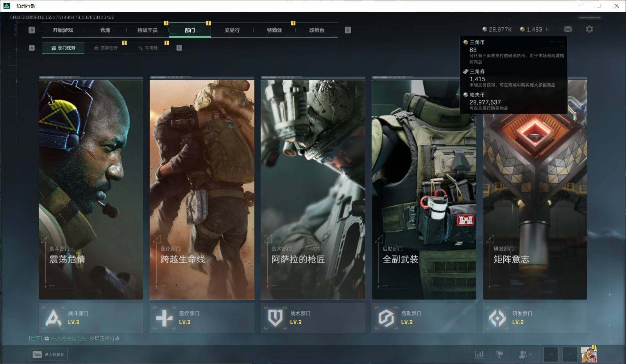Select the 部门 tab
626x364 pixels.
point(190,30)
